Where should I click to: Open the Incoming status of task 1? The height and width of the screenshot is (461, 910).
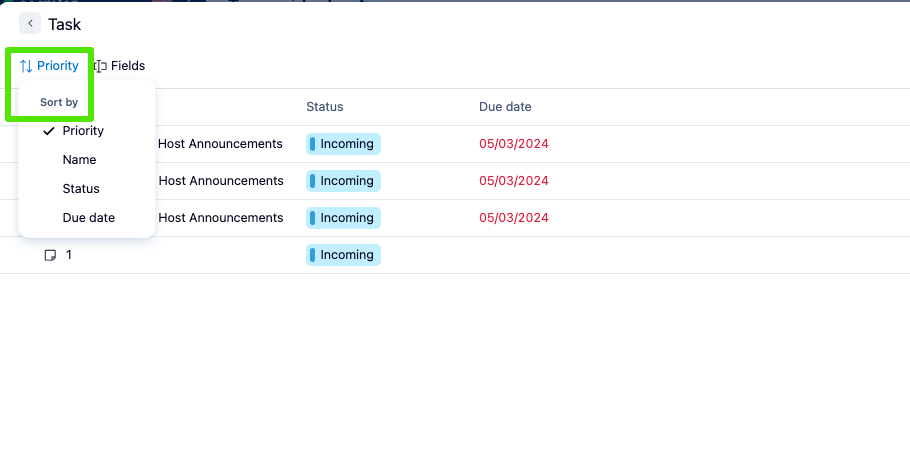343,255
